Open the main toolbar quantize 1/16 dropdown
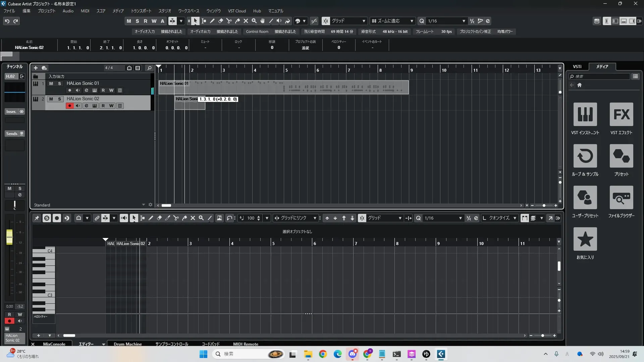The height and width of the screenshot is (362, 644). [464, 21]
